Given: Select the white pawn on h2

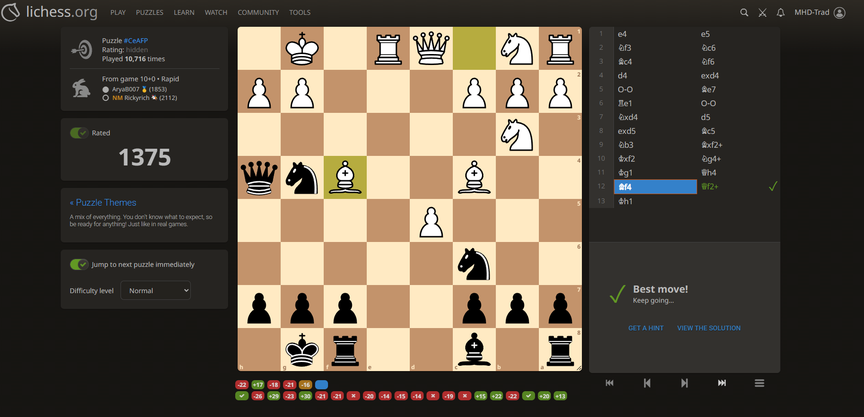Looking at the screenshot, I should [259, 91].
